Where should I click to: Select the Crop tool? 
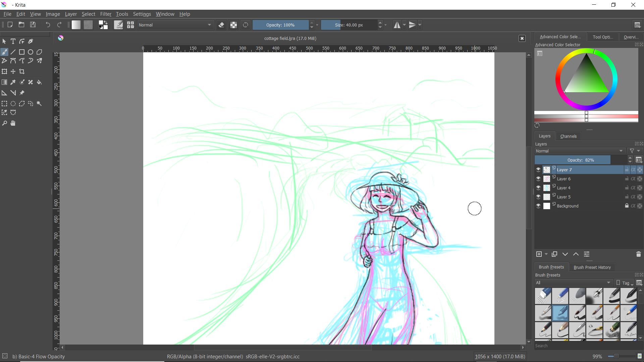22,71
